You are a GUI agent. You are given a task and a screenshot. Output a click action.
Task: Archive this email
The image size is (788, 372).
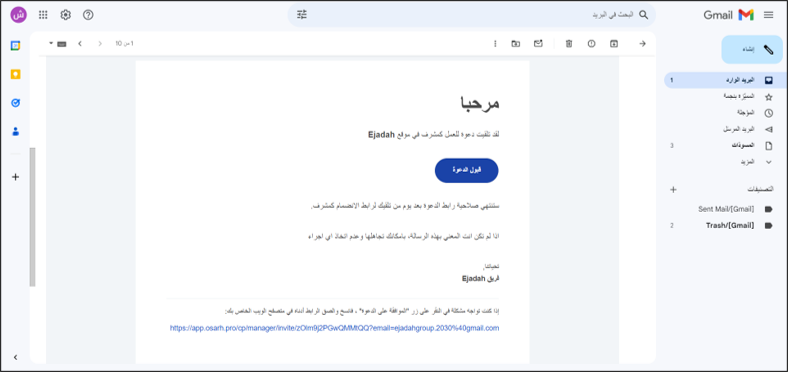(614, 44)
